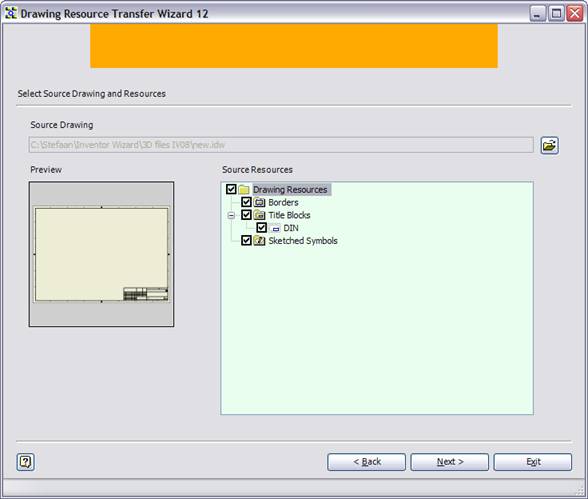Click the DIN title block icon
Viewport: 588px width, 499px height.
[274, 228]
